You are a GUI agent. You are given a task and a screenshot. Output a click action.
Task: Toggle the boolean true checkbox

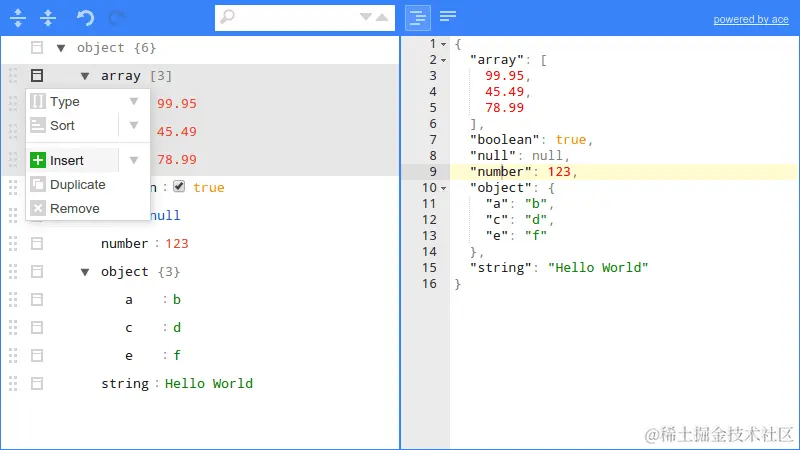[179, 186]
